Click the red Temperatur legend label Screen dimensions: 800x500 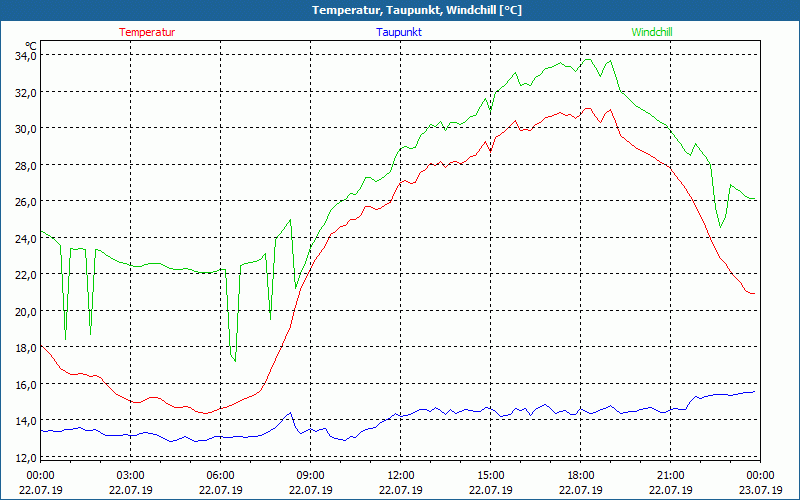click(x=147, y=32)
